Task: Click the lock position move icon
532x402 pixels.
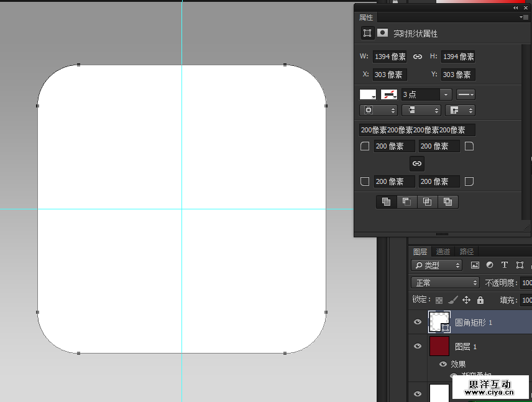Action: 466,300
